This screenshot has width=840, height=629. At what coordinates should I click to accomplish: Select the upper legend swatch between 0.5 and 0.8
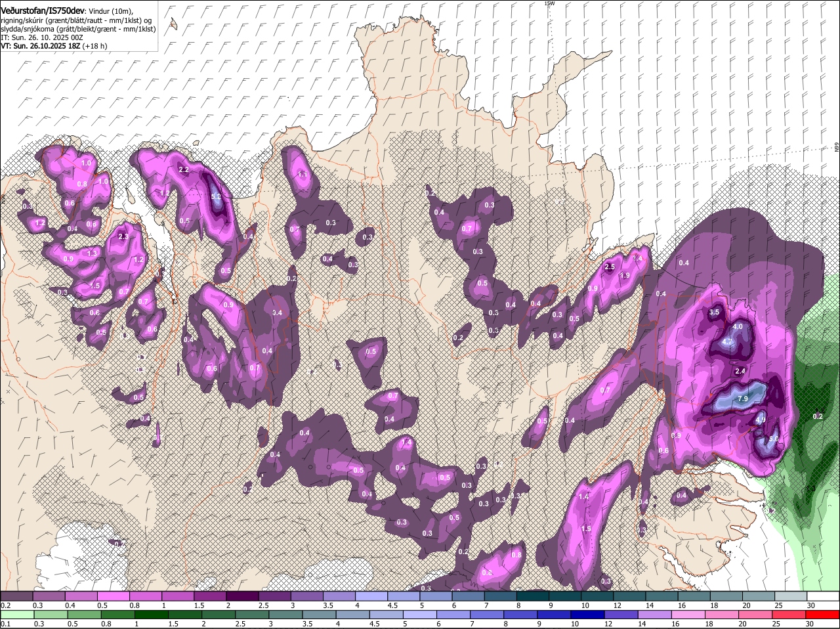pos(113,596)
